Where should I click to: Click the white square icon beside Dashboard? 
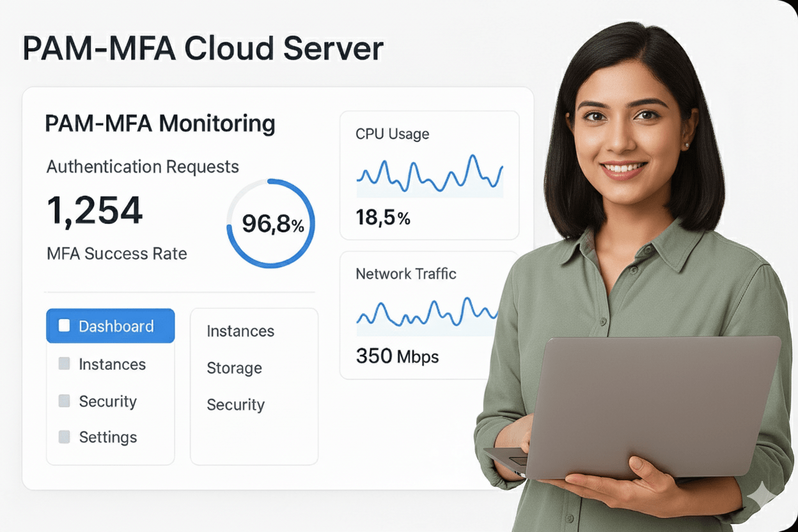click(64, 326)
